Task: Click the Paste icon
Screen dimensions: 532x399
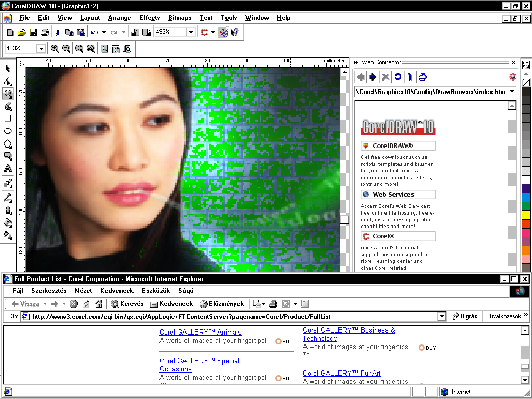Action: pyautogui.click(x=81, y=32)
